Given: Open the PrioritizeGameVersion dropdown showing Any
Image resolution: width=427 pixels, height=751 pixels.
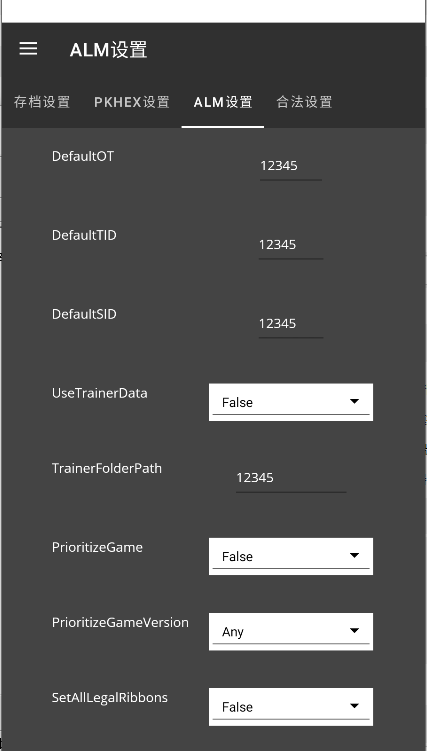Looking at the screenshot, I should [x=291, y=631].
